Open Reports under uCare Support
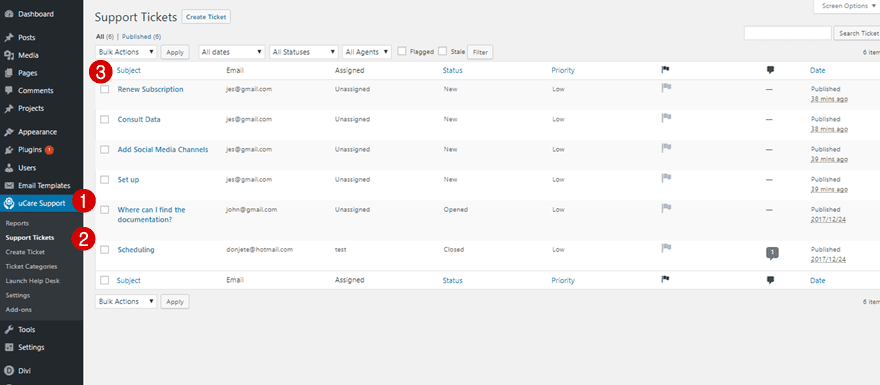Screen dimensions: 880x385 17,223
